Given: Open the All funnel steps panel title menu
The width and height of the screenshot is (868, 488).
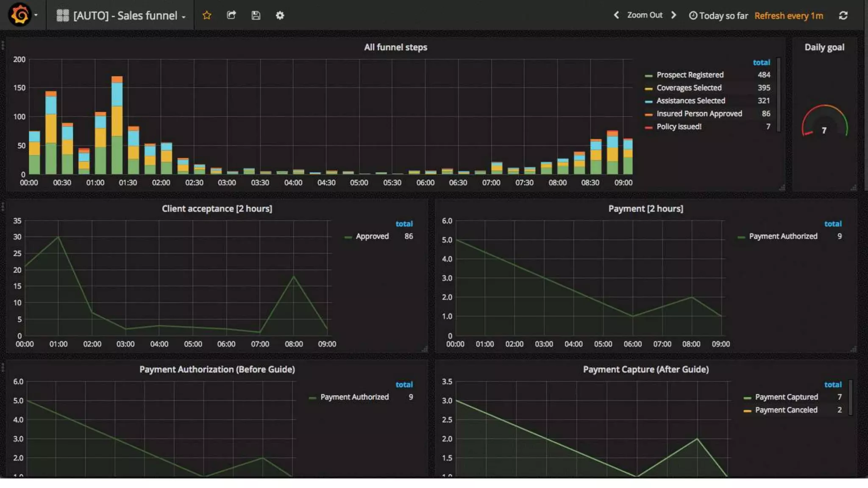Looking at the screenshot, I should click(395, 47).
